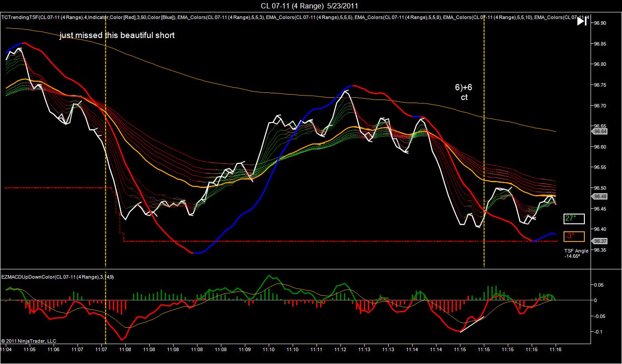Click the 11:06 time axis label
This screenshot has width=622, height=364.
coord(54,349)
